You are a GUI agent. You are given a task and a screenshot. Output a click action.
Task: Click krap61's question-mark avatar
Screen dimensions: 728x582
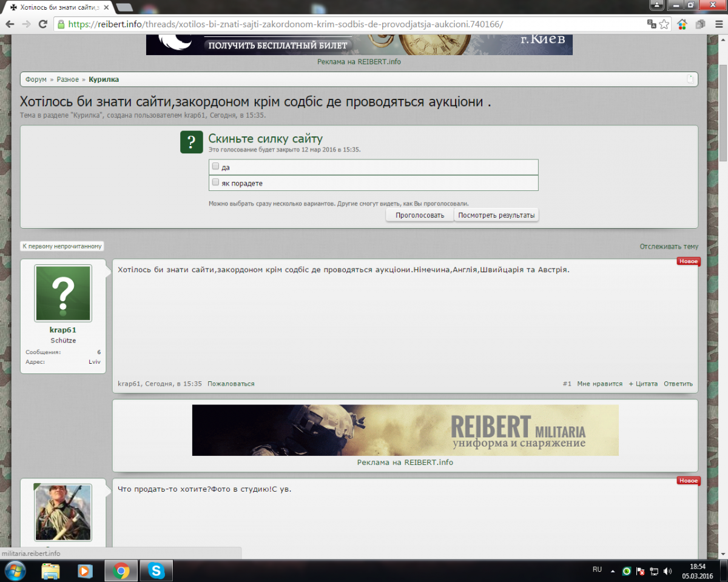pyautogui.click(x=63, y=293)
